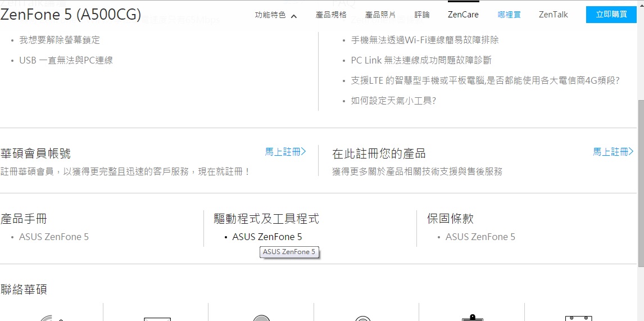Viewport: 644px width, 321px height.
Task: Open the 產品規格 tab
Action: click(x=330, y=15)
